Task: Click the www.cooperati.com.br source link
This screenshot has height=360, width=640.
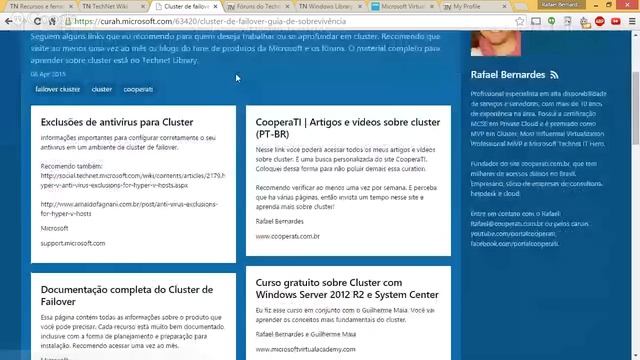Action: tap(287, 236)
